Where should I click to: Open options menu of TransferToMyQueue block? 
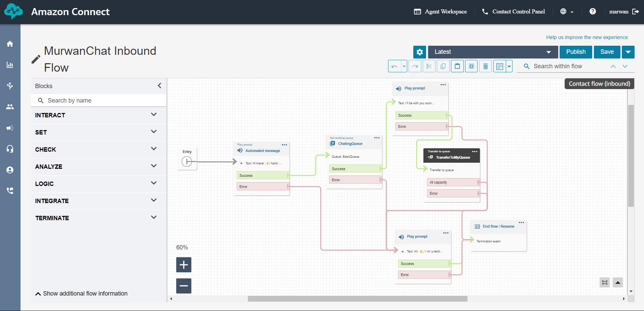475,152
